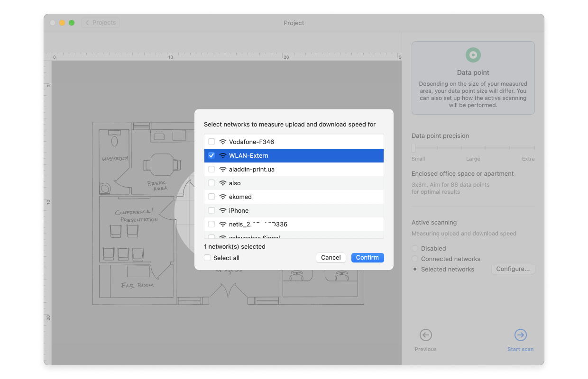Screen dimensions: 588x379
Task: Enable the Select all checkbox
Action: tap(207, 258)
